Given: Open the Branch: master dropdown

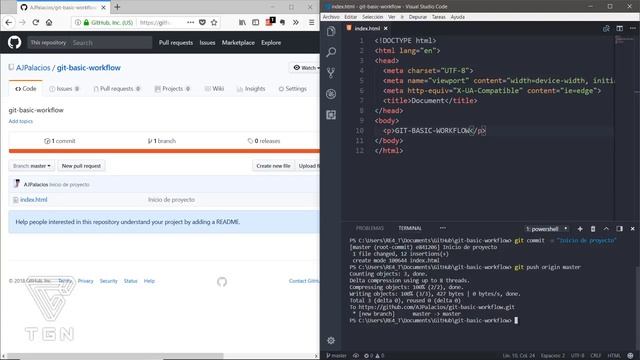Looking at the screenshot, I should pyautogui.click(x=31, y=166).
